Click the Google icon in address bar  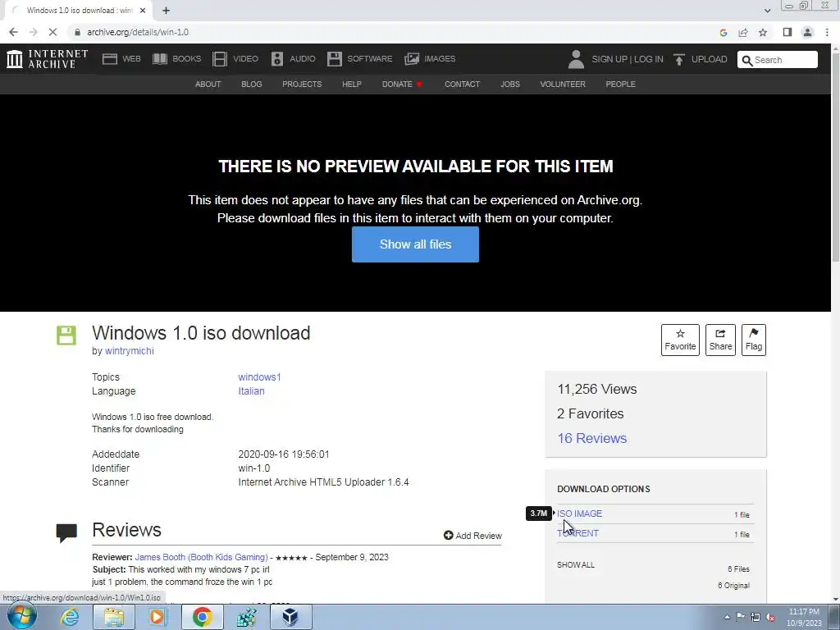(x=724, y=33)
